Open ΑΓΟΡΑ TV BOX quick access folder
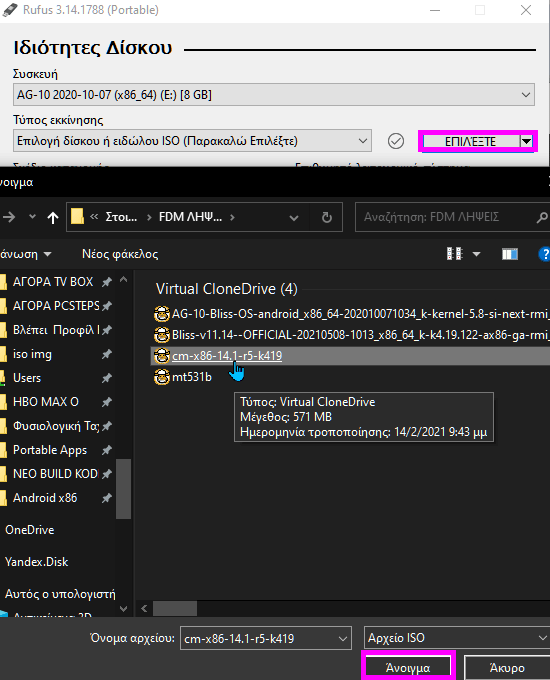This screenshot has width=550, height=680. (53, 282)
